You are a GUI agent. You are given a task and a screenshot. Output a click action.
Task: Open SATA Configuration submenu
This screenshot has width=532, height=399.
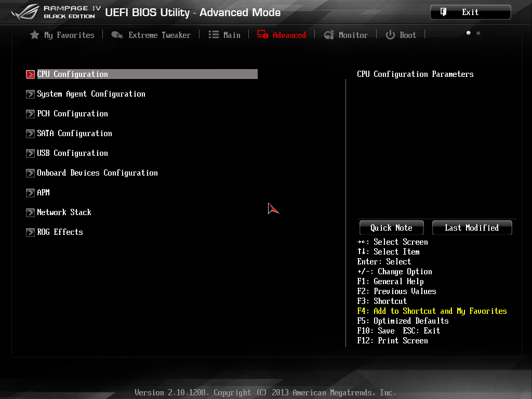pyautogui.click(x=74, y=134)
